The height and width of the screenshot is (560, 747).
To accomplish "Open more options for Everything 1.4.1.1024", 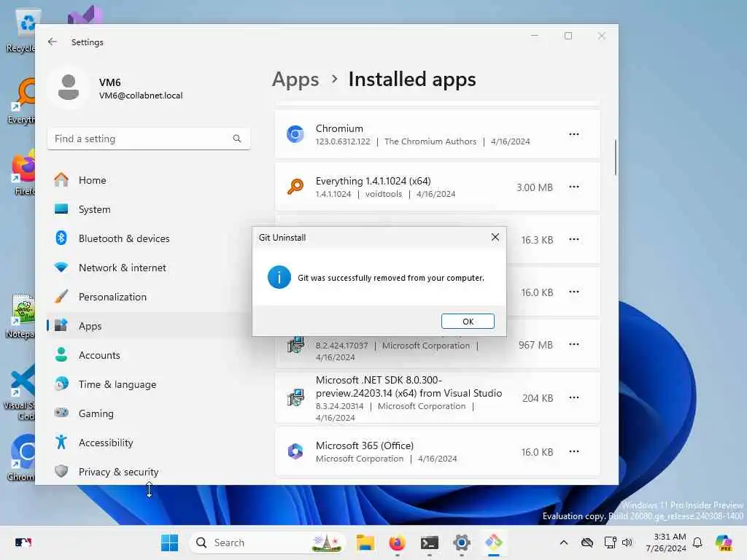I will pos(574,187).
